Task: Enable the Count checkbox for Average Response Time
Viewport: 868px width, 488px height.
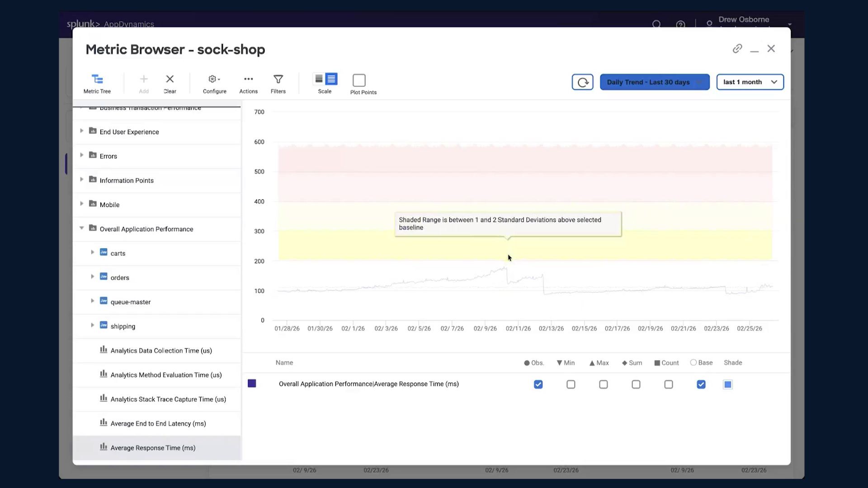Action: click(x=669, y=385)
